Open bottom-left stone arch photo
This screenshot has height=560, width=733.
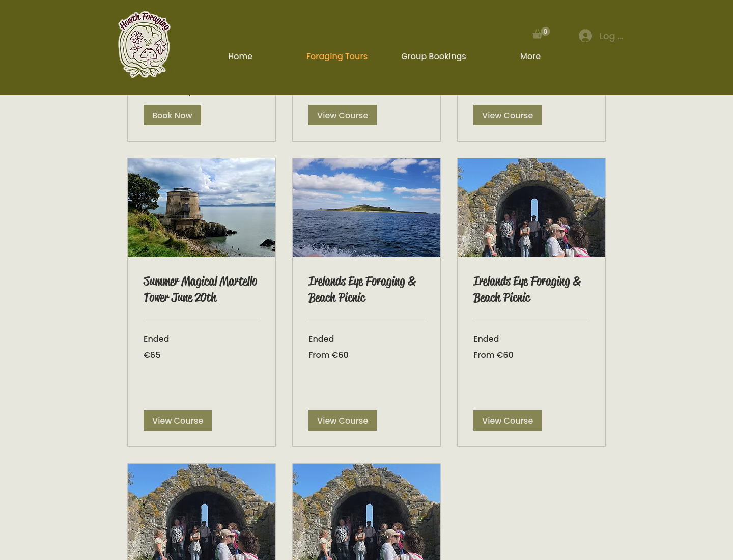202,512
